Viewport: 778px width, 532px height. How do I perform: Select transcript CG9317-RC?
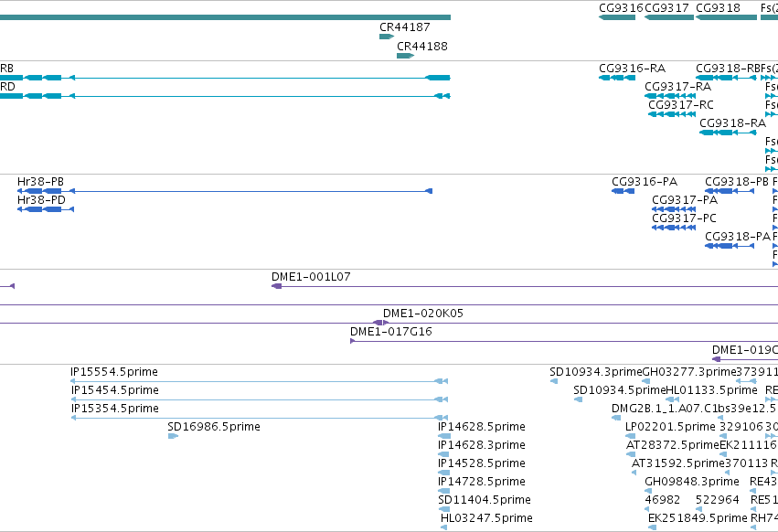click(x=681, y=105)
